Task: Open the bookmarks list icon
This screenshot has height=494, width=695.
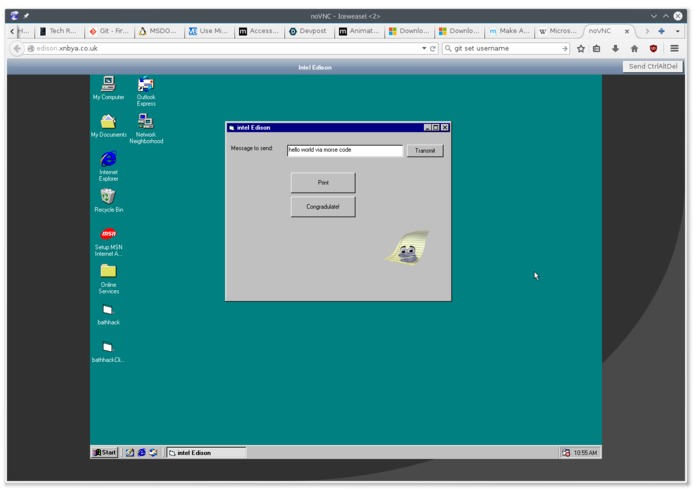Action: [x=597, y=49]
